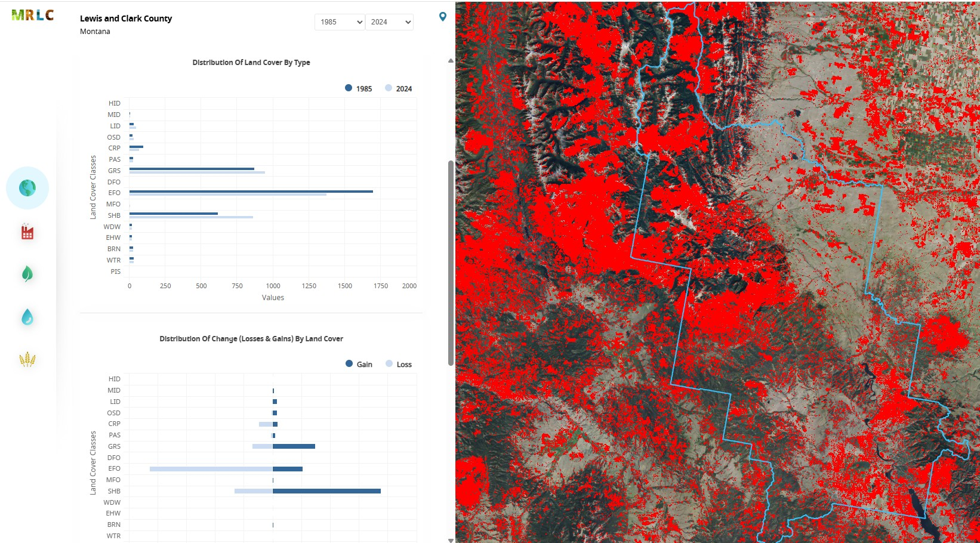Click the panel's vertical scrollbar thumb
The height and width of the screenshot is (543, 980).
point(451,263)
